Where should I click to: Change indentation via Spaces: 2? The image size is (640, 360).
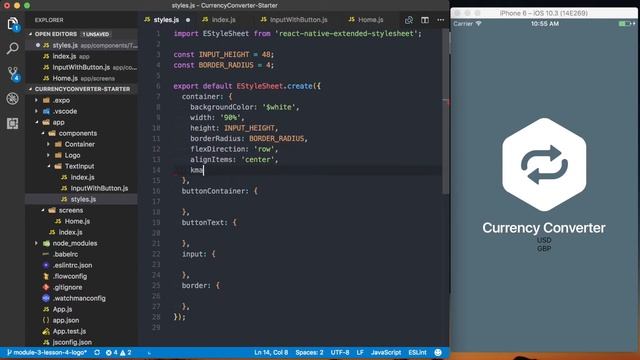(x=309, y=352)
